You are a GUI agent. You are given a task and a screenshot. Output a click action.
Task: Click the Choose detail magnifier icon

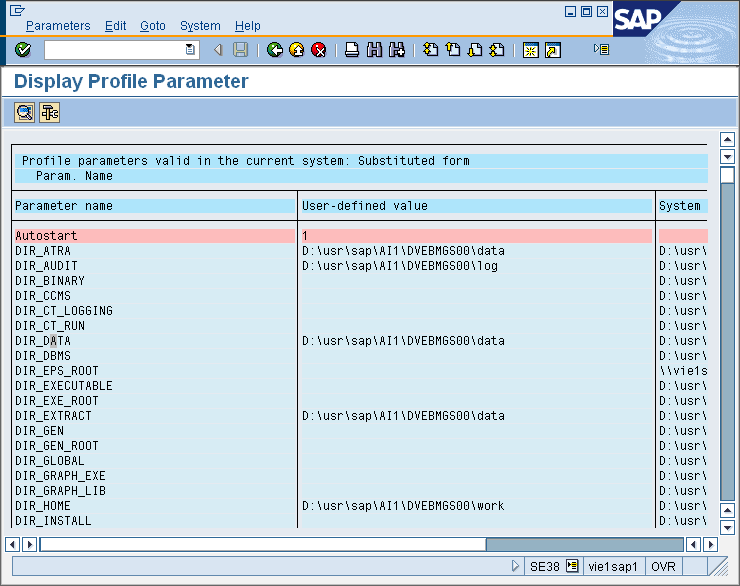[x=24, y=113]
